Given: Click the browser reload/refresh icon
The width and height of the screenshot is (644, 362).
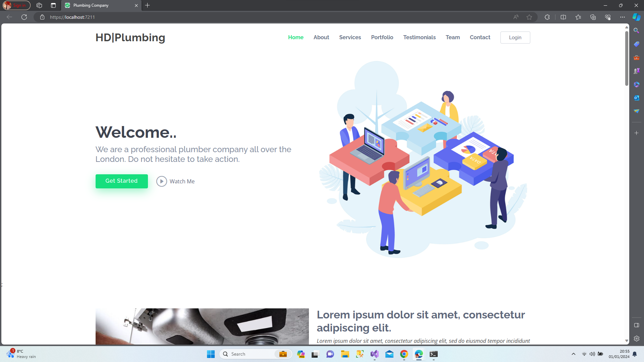Looking at the screenshot, I should (24, 17).
